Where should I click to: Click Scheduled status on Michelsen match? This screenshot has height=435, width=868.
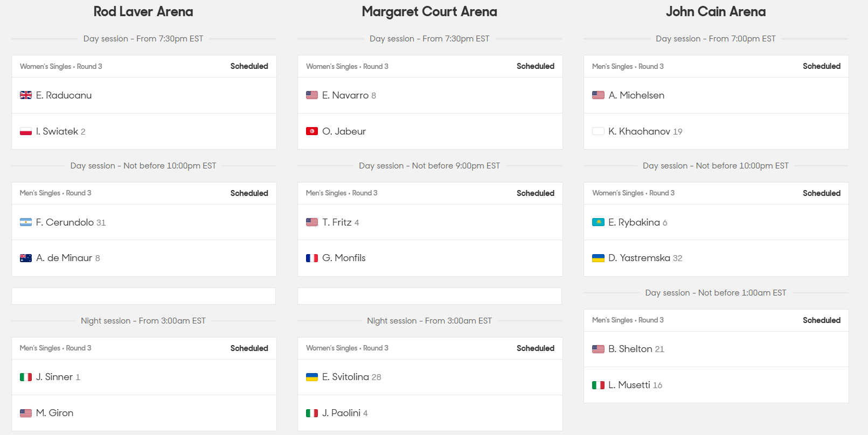[821, 66]
